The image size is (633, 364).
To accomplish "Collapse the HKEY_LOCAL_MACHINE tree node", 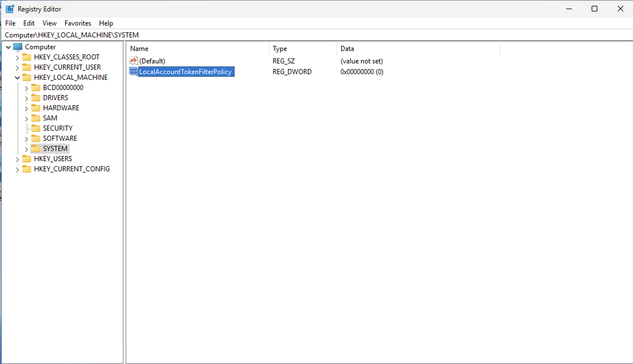I will tap(17, 77).
